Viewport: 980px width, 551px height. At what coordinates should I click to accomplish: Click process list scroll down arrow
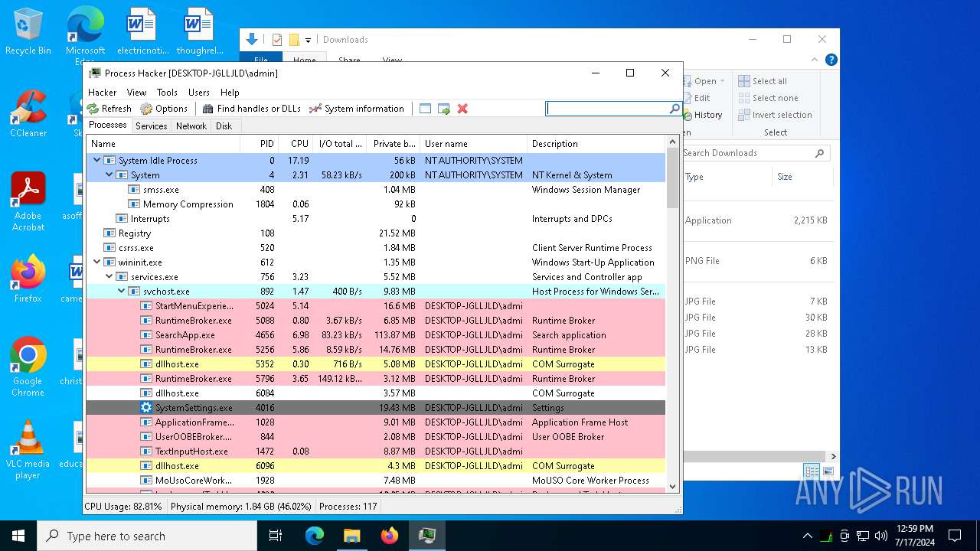672,486
